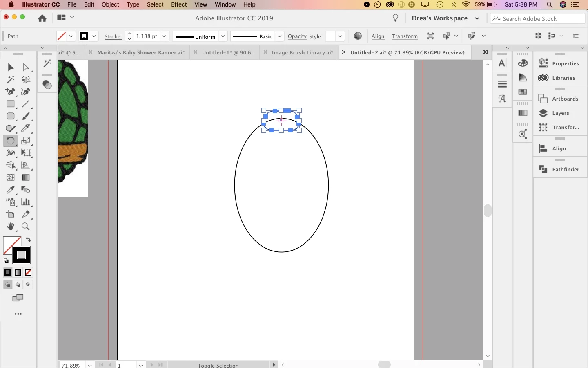Open the Effect menu

click(x=179, y=4)
